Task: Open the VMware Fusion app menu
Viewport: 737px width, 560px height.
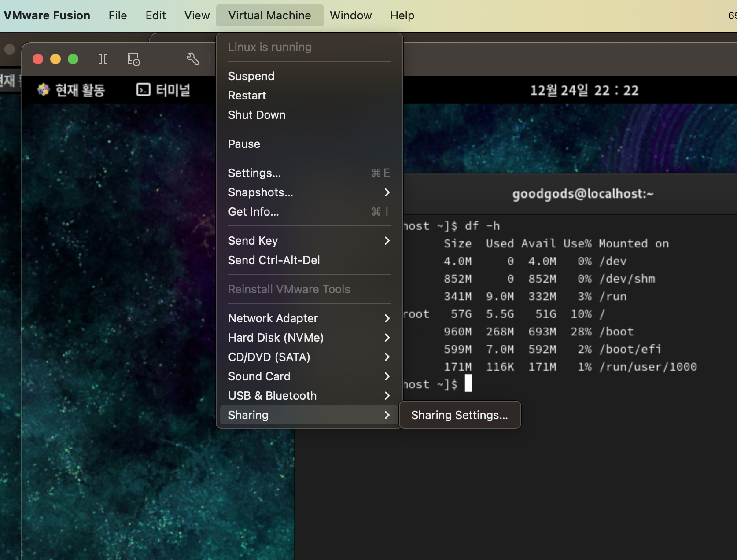Action: (47, 15)
